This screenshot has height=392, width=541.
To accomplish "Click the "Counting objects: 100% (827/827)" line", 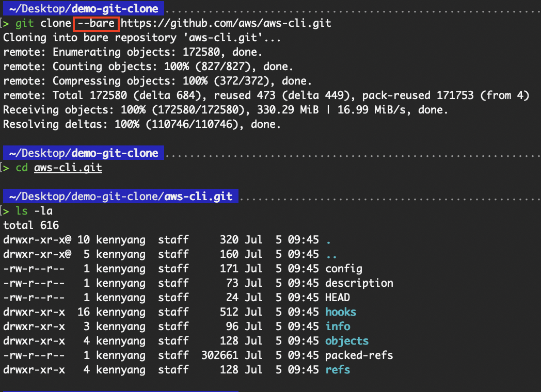I will coord(148,67).
